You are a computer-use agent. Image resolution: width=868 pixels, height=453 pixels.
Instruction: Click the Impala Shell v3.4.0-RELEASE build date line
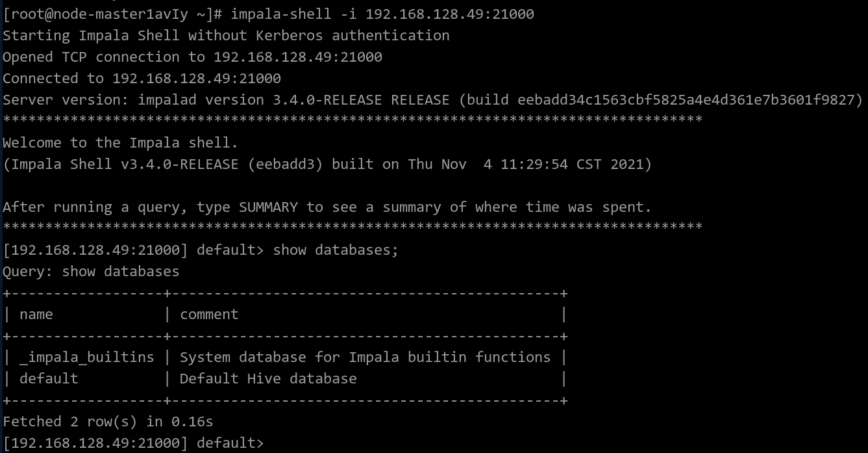[x=327, y=164]
